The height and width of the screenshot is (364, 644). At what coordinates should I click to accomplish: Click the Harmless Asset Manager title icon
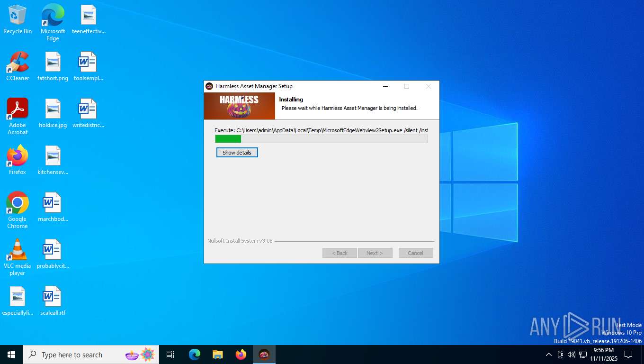click(x=209, y=86)
